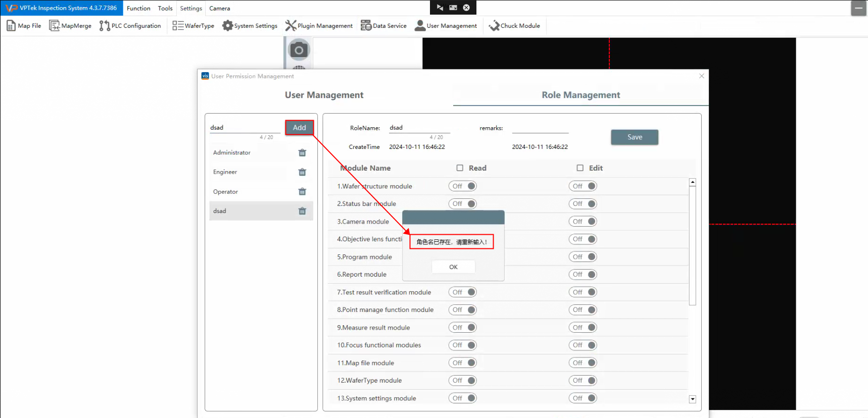The image size is (868, 418).
Task: Open System Settings gear
Action: [250, 26]
